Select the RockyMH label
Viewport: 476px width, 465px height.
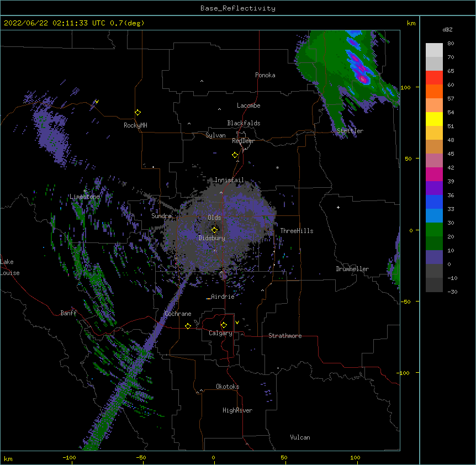135,125
